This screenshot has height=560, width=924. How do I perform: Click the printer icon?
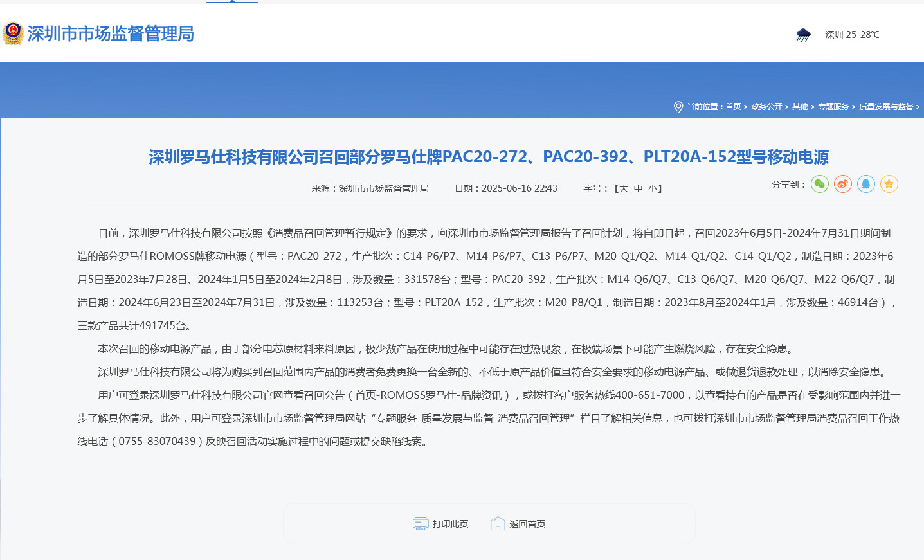click(x=421, y=524)
